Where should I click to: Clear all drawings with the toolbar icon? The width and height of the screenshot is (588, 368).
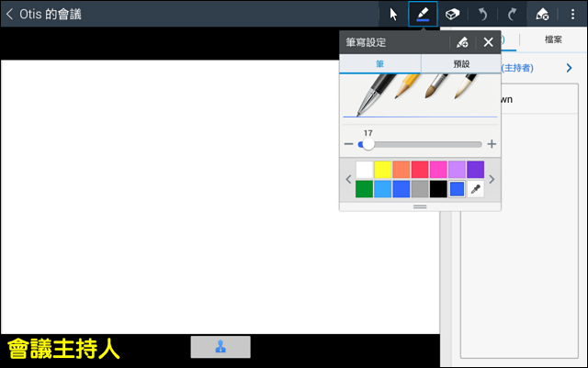[542, 15]
